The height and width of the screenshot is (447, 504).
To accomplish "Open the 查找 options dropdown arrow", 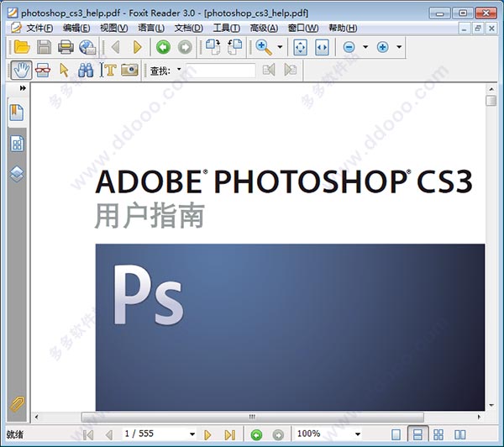I will [179, 69].
